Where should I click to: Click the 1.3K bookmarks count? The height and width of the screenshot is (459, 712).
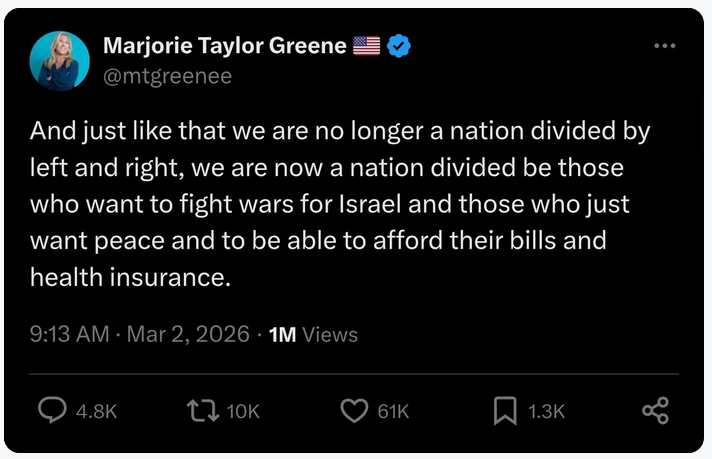coord(546,412)
